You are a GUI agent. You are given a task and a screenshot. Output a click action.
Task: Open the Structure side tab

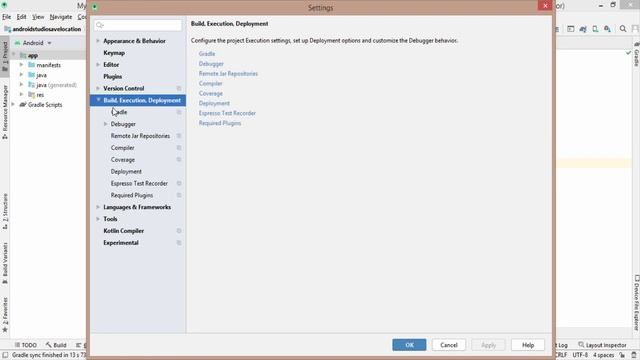coord(5,211)
